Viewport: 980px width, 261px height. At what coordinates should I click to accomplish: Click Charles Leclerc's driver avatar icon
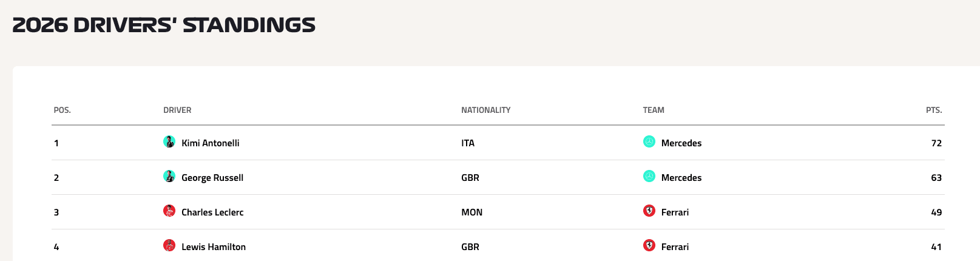coord(169,211)
